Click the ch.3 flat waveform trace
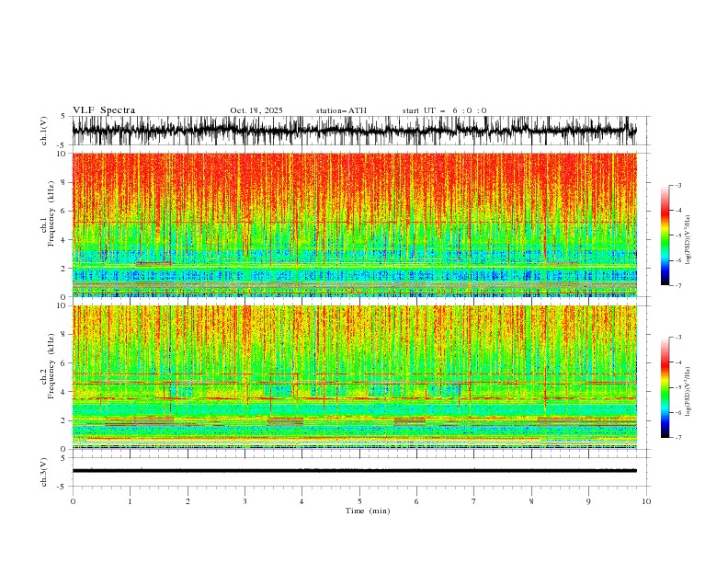 [x=354, y=471]
